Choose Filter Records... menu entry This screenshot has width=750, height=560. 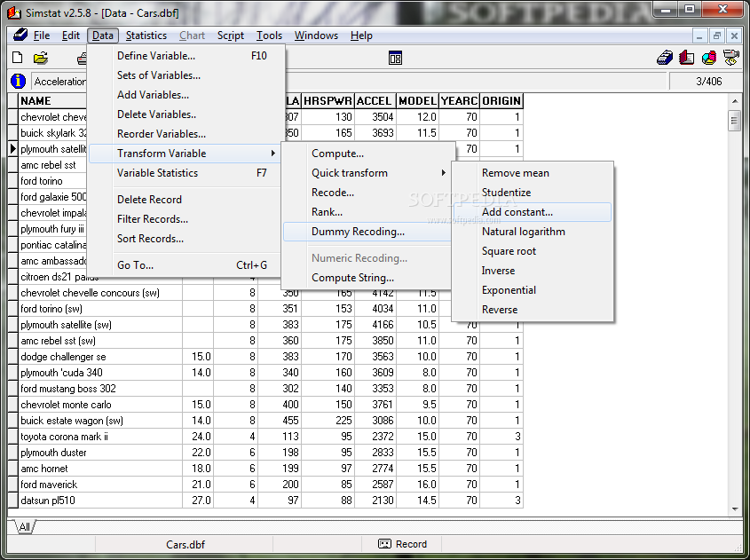(186, 219)
